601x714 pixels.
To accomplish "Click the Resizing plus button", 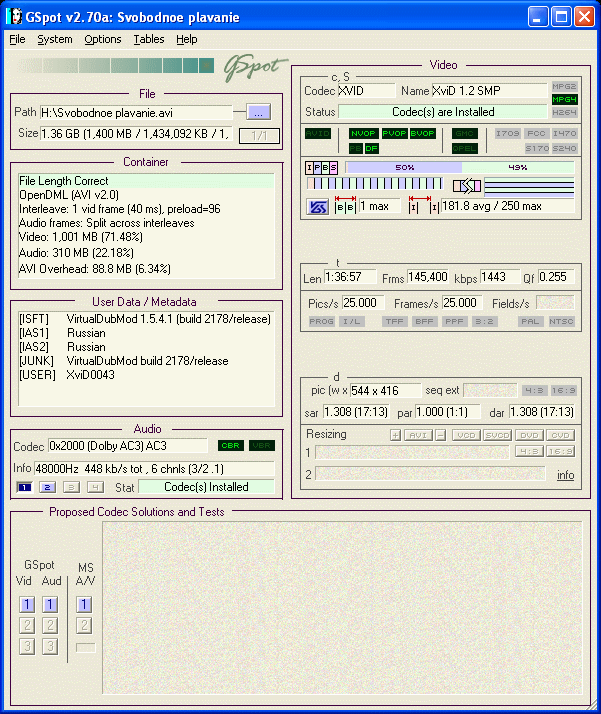I will pos(396,435).
